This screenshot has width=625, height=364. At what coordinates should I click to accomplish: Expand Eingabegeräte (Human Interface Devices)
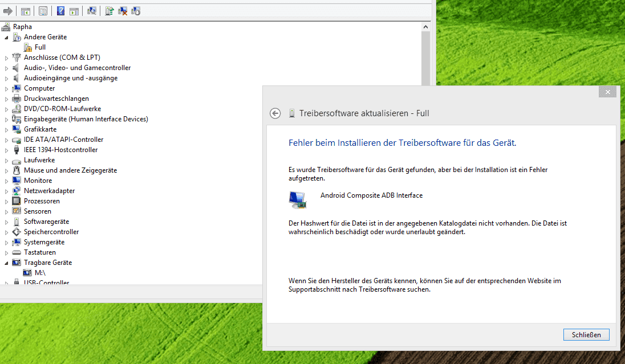[x=6, y=120]
